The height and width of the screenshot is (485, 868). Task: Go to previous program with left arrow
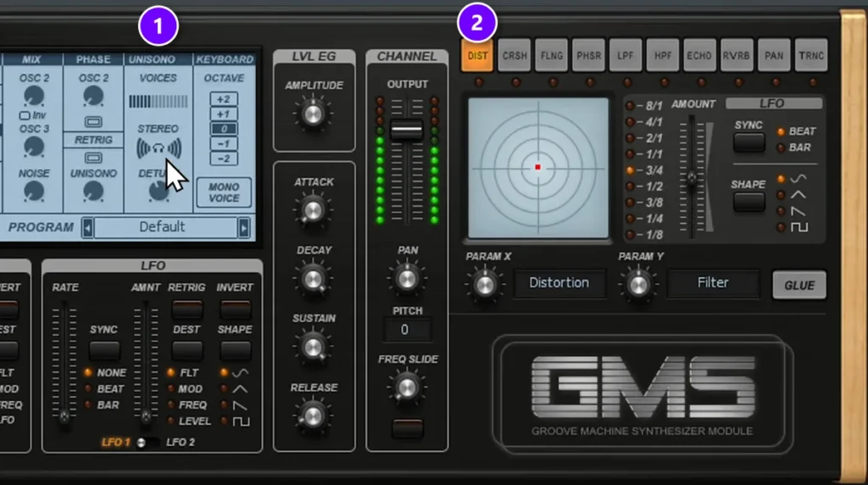tap(87, 227)
